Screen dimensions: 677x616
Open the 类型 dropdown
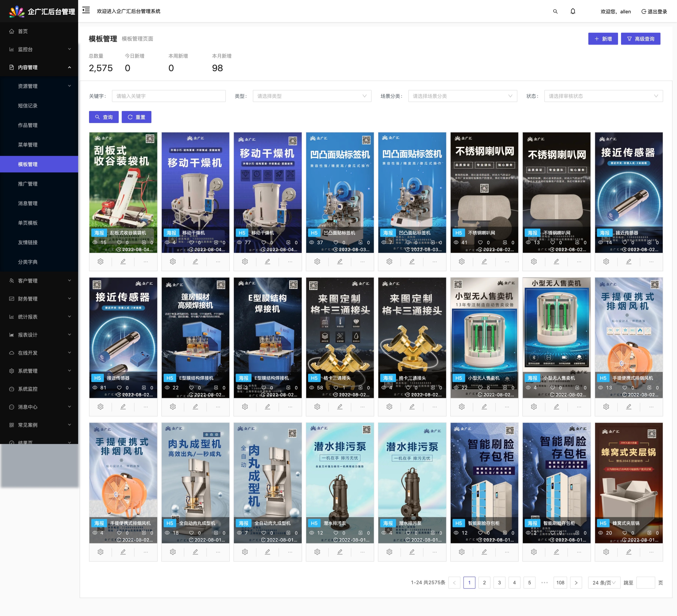312,96
